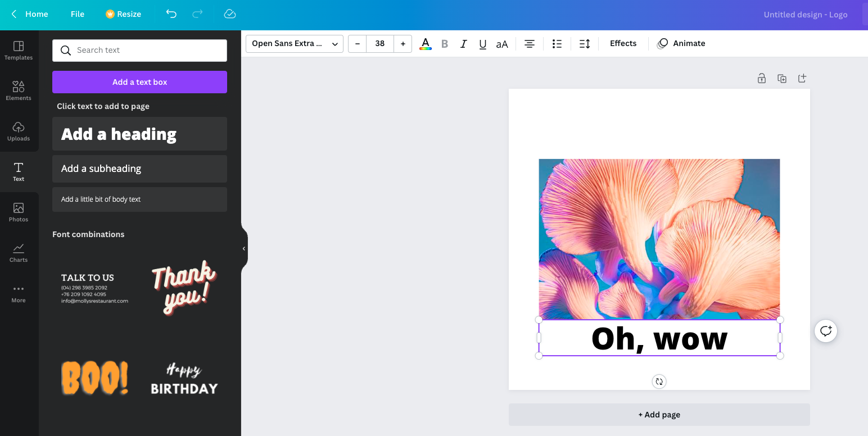Open the text color picker
Image resolution: width=868 pixels, height=436 pixels.
[426, 44]
